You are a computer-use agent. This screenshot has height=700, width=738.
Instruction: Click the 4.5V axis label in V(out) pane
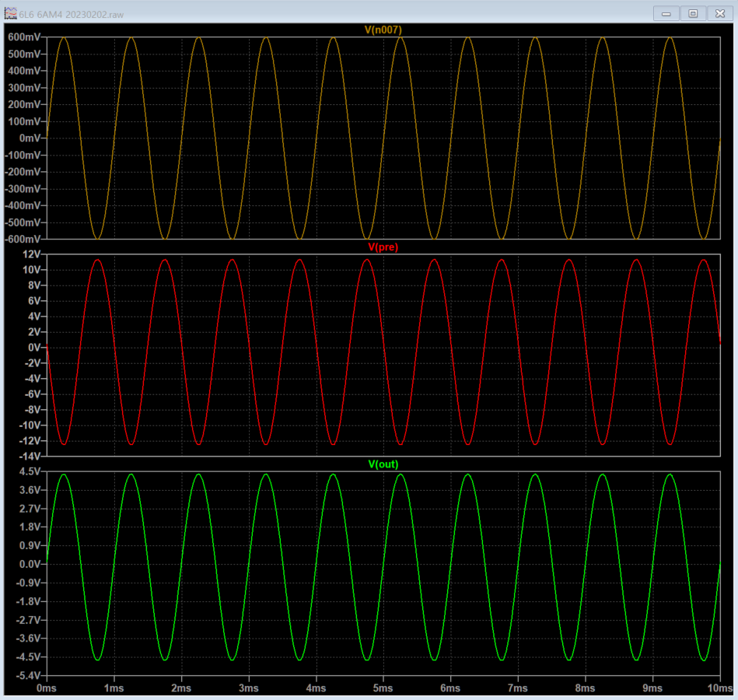pos(30,471)
